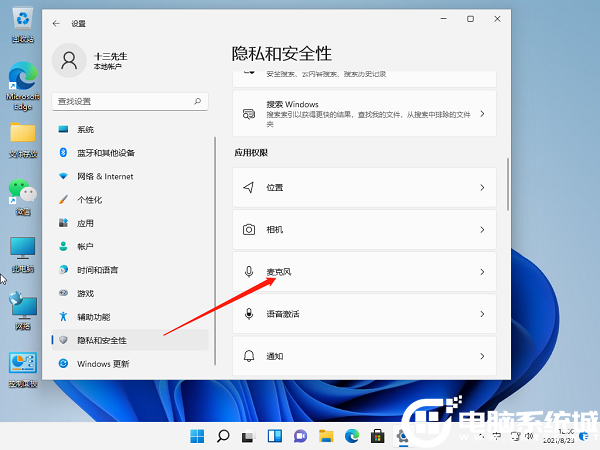Screen dimensions: 600x450
Task: Open 此电脑 desktop icon
Action: click(23, 254)
